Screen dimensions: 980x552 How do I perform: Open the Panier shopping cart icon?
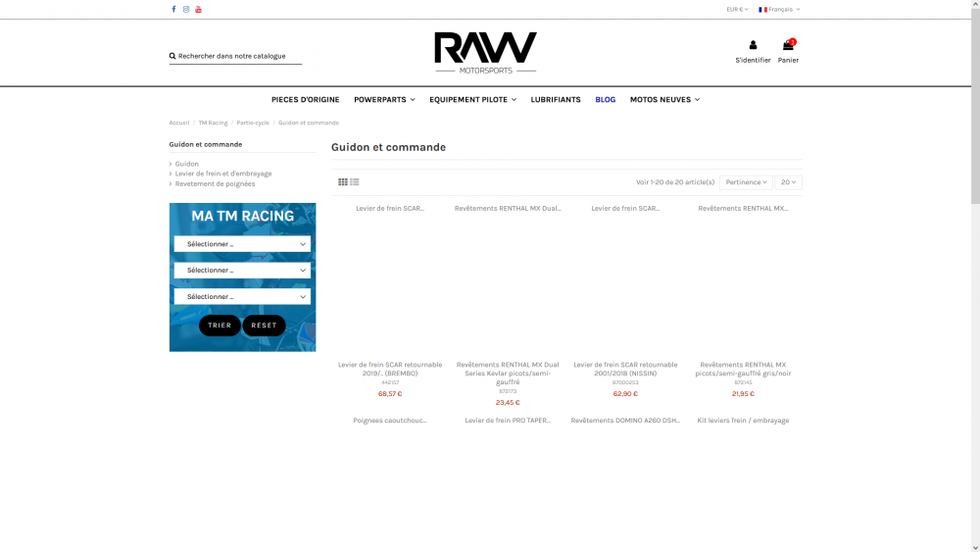(788, 45)
